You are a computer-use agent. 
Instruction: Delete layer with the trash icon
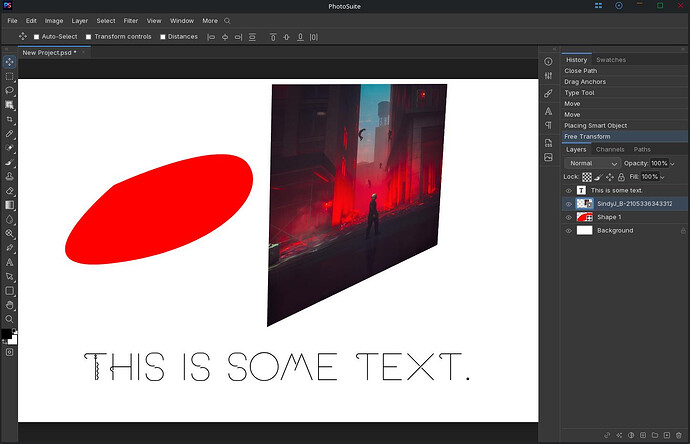coord(679,435)
